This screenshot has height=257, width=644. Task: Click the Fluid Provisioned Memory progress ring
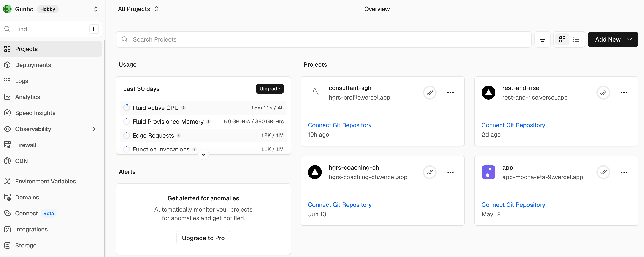coord(127,122)
